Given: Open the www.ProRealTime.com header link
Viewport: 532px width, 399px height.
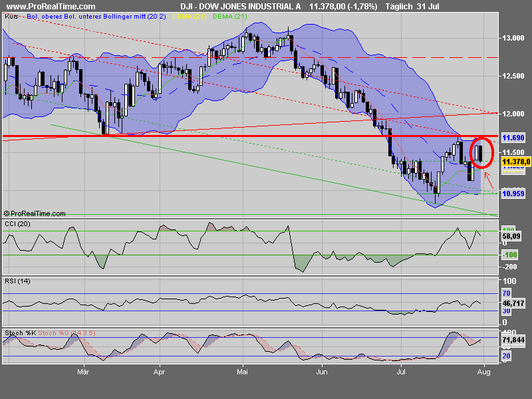Looking at the screenshot, I should point(51,7).
